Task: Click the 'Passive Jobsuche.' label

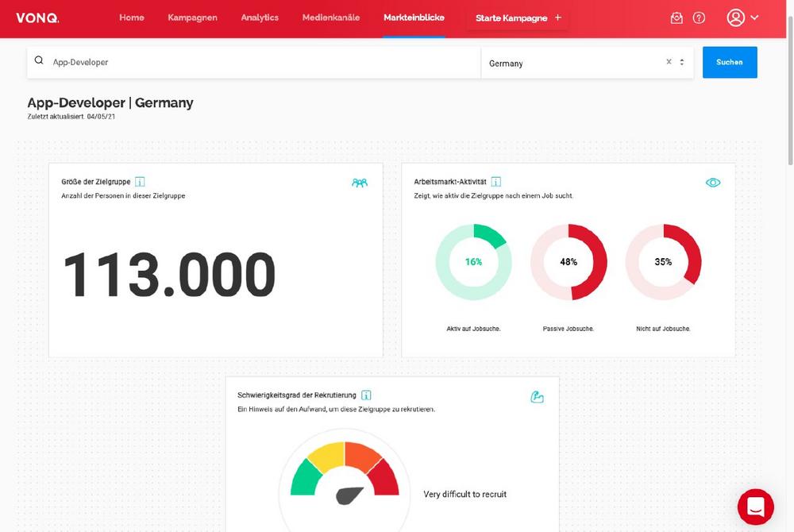Action: pyautogui.click(x=569, y=329)
